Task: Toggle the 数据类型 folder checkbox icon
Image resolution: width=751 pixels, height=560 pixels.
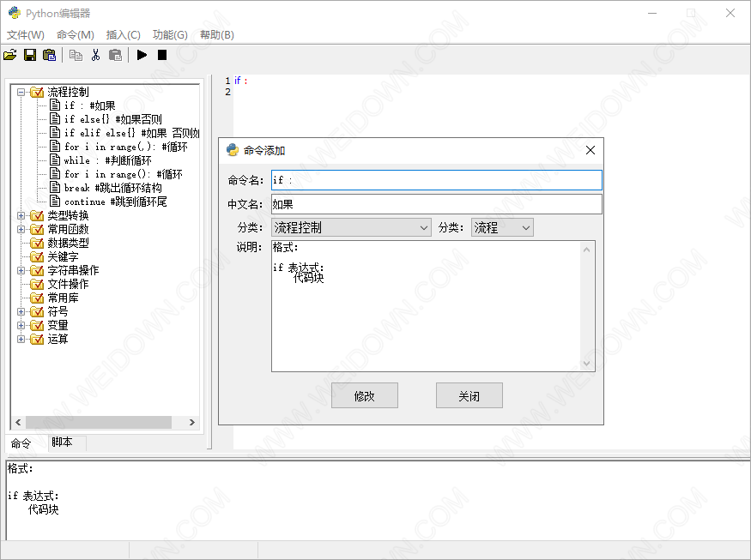Action: [x=37, y=244]
